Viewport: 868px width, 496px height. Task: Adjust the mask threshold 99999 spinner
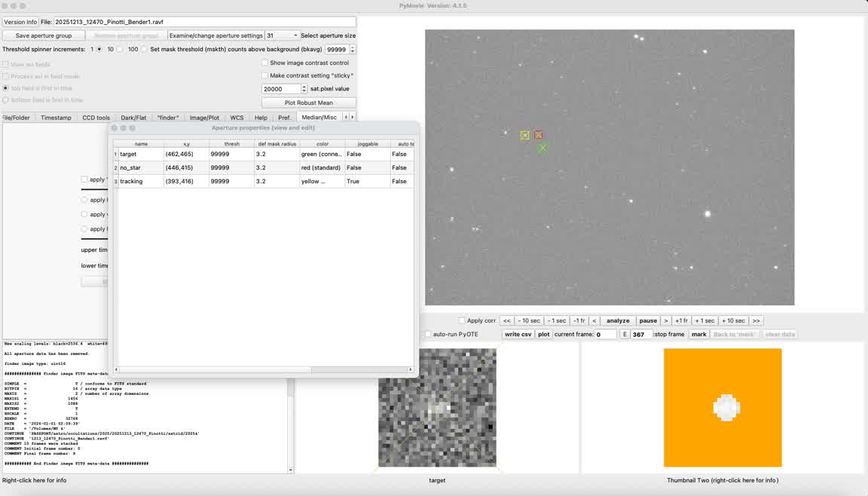pos(352,50)
